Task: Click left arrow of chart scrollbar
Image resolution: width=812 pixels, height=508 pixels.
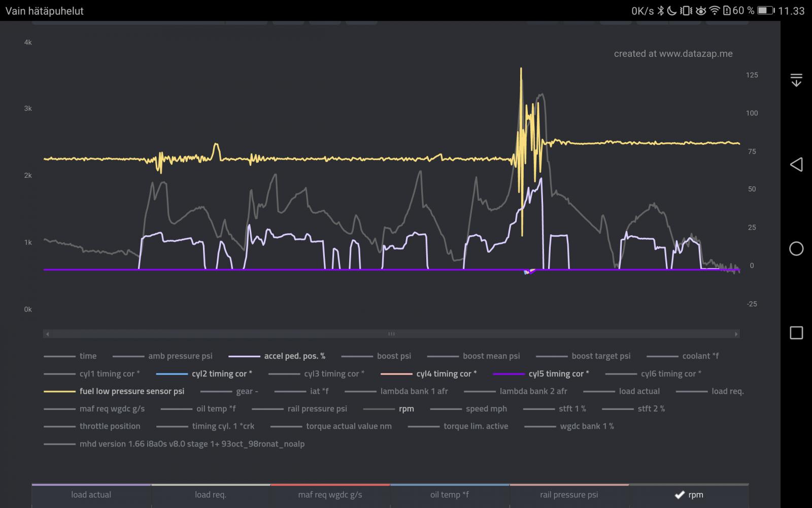Action: [x=48, y=334]
